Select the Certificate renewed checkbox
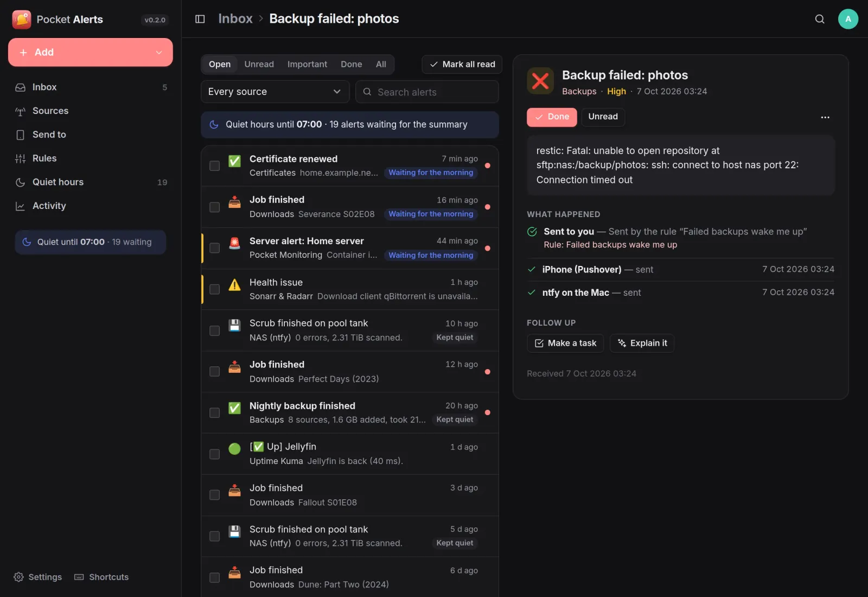Viewport: 868px width, 597px height. [x=215, y=166]
